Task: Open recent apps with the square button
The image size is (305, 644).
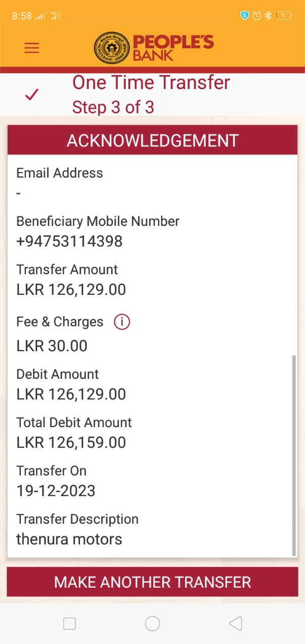Action: tap(69, 624)
